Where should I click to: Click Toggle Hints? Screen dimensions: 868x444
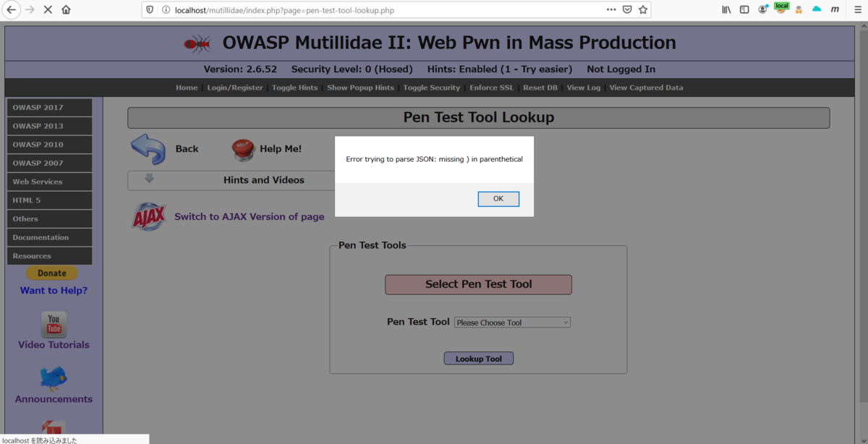coord(294,87)
